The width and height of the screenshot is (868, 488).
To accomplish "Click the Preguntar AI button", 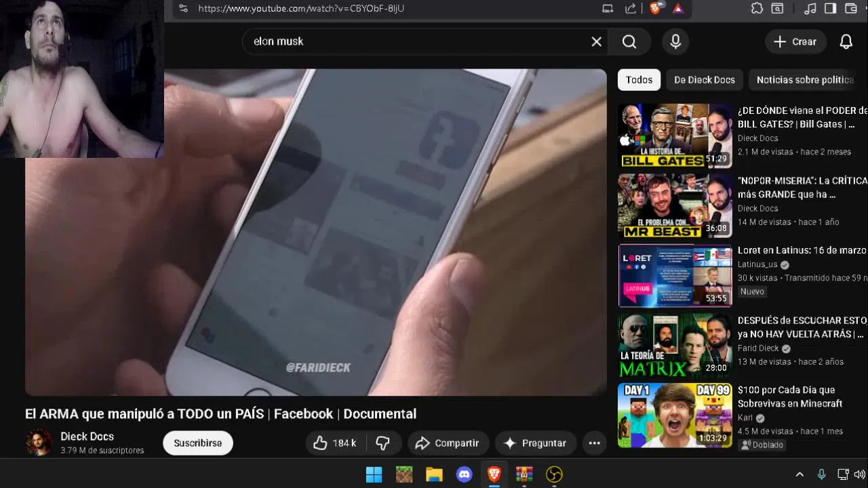I will click(x=535, y=443).
